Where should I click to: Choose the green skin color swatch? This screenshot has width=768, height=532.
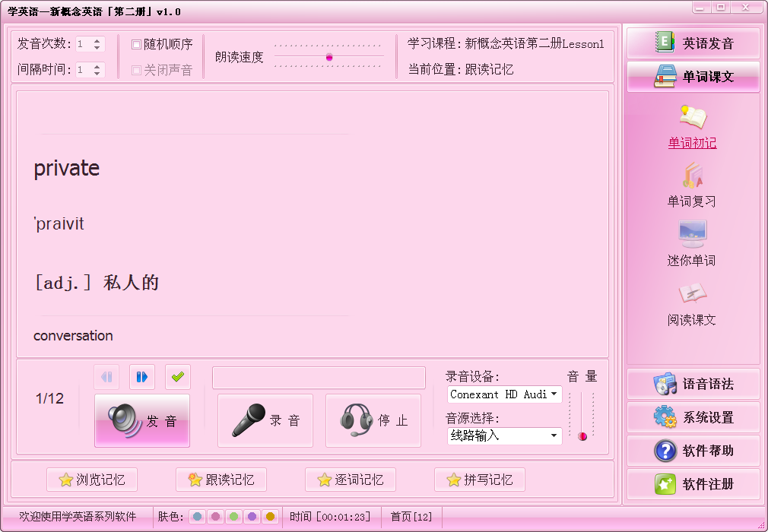233,516
